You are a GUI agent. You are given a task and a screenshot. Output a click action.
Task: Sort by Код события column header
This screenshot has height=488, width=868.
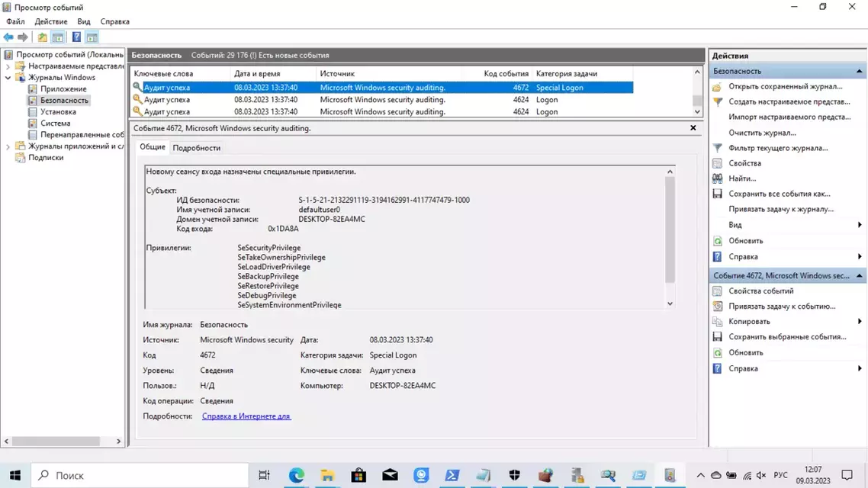(x=506, y=74)
